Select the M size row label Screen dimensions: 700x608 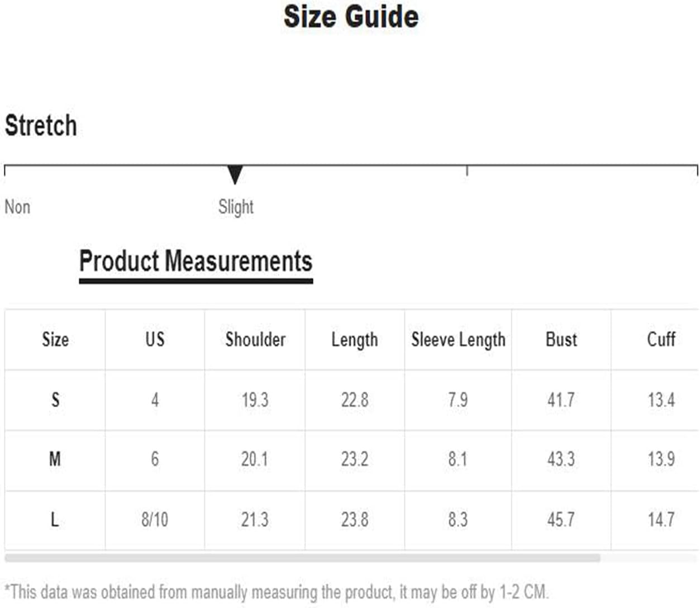[x=55, y=459]
